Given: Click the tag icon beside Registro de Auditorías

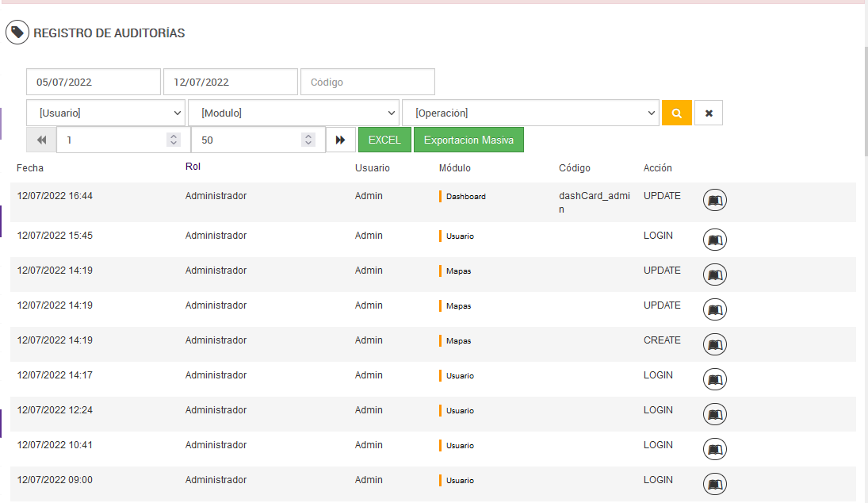Looking at the screenshot, I should coord(17,33).
